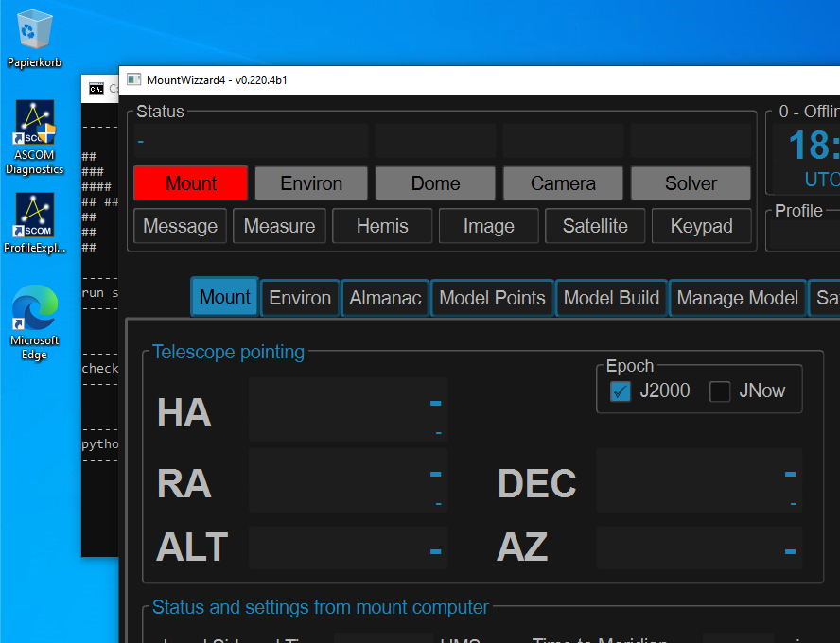Click the Environ status button
The width and height of the screenshot is (840, 643).
point(311,183)
